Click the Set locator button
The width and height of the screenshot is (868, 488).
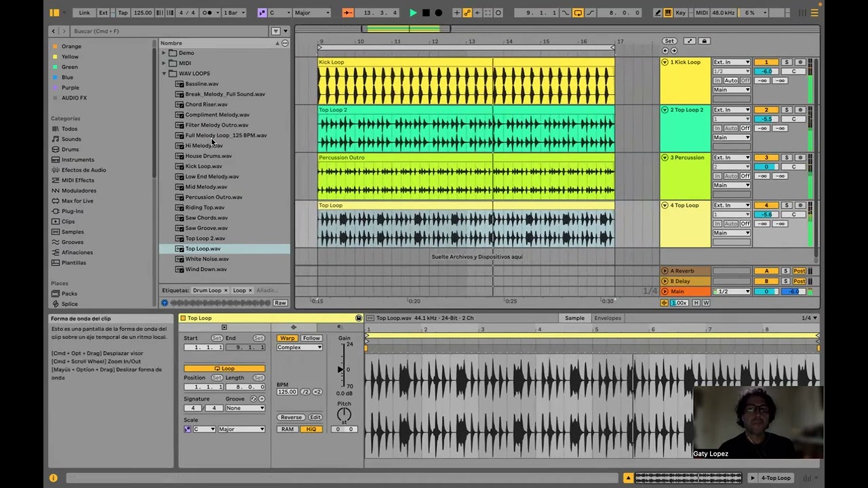[x=669, y=41]
